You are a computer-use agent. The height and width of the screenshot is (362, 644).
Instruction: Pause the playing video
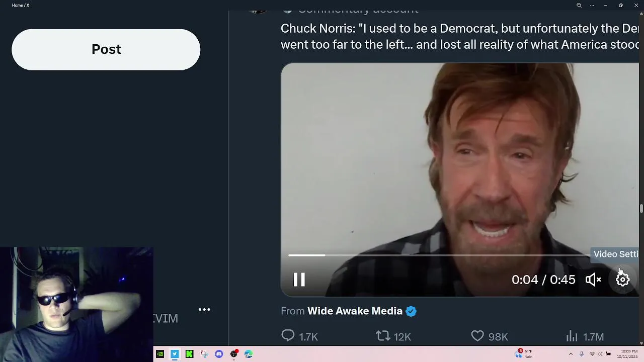299,280
